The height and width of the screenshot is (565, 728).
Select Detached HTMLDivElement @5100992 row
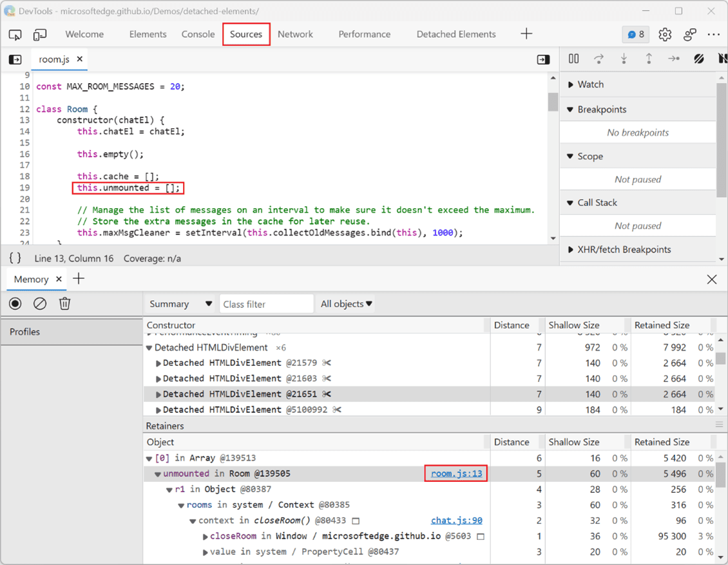point(430,410)
